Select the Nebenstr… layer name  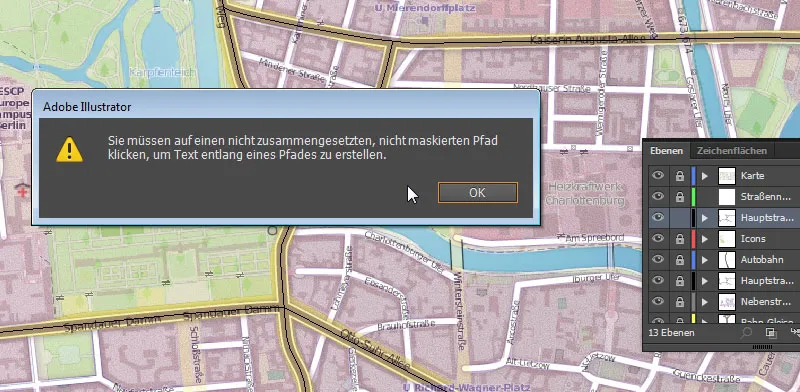(766, 302)
